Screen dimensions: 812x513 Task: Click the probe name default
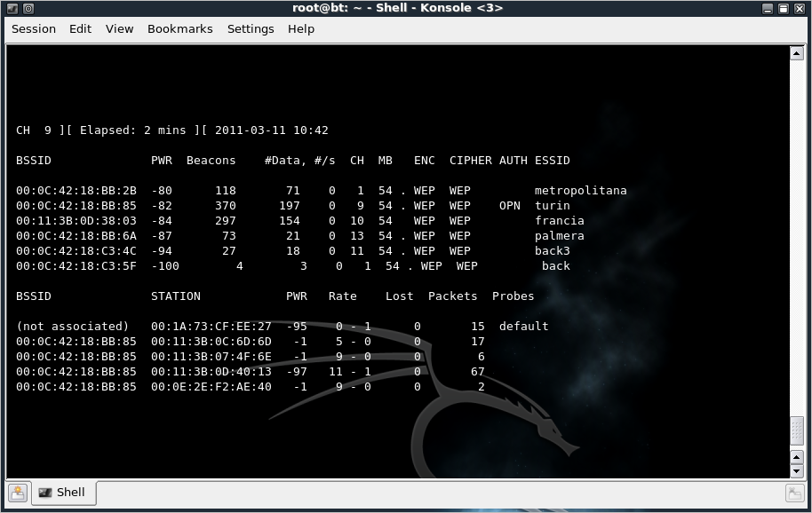point(523,327)
